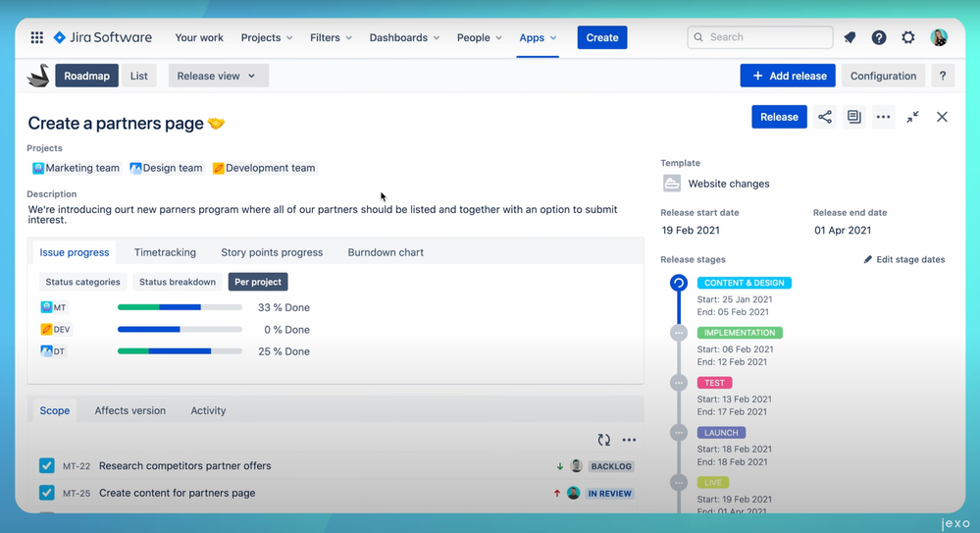Uncheck the MT-22 issue checkbox

tap(46, 465)
